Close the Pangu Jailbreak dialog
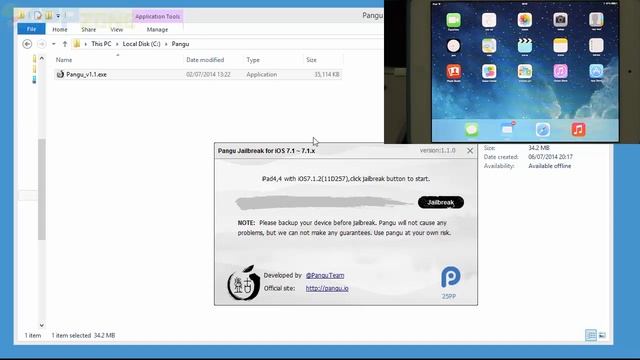 pos(470,151)
